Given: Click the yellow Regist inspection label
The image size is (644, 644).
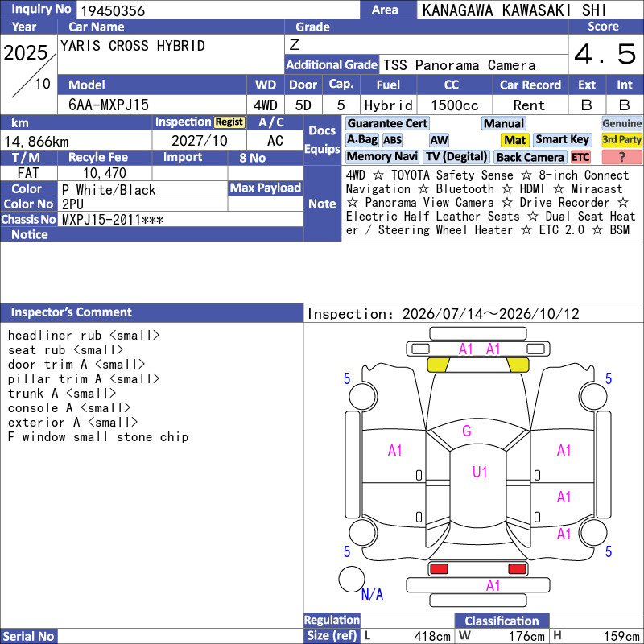Looking at the screenshot, I should pyautogui.click(x=229, y=122).
